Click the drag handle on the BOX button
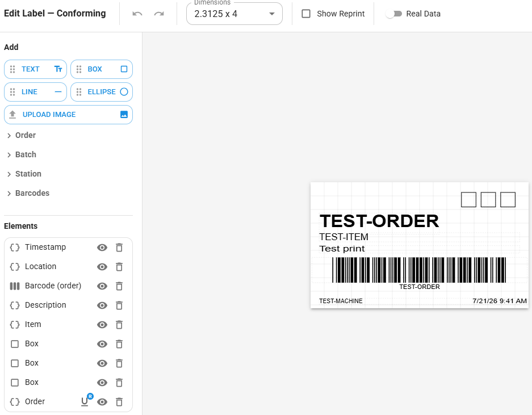The image size is (532, 415). [79, 69]
